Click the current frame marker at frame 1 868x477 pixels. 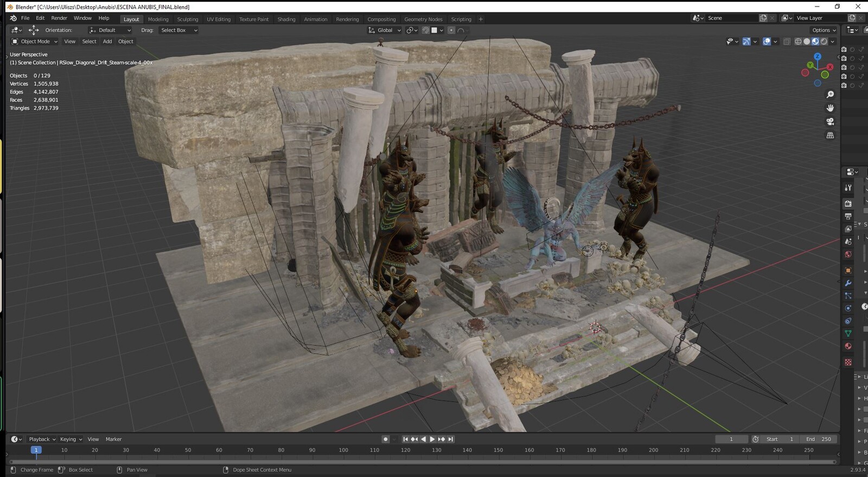(x=36, y=450)
